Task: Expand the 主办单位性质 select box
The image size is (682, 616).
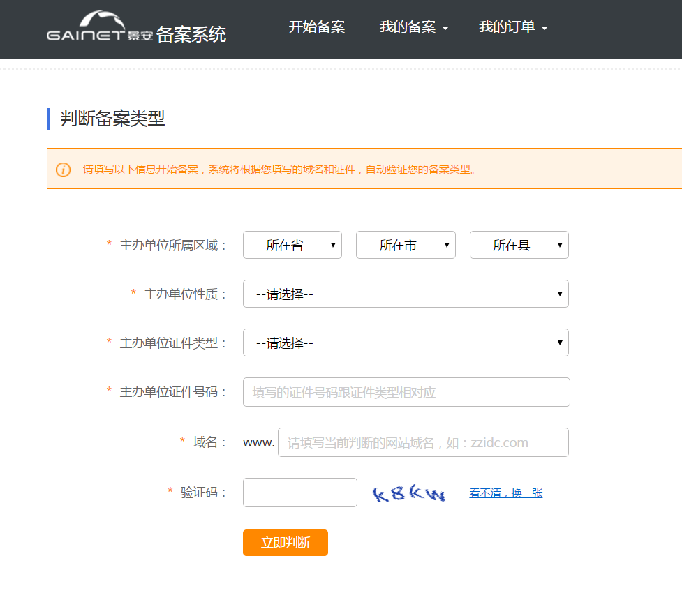Action: click(406, 294)
